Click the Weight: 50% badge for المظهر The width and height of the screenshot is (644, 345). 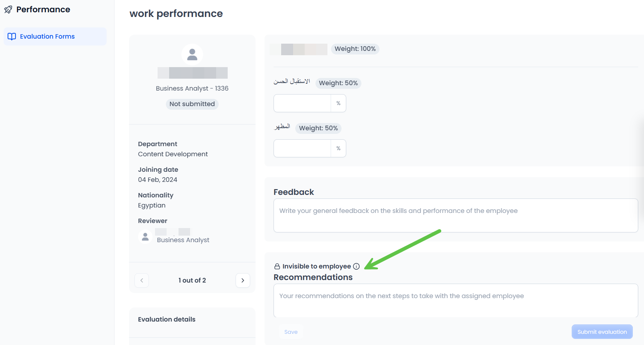click(318, 128)
